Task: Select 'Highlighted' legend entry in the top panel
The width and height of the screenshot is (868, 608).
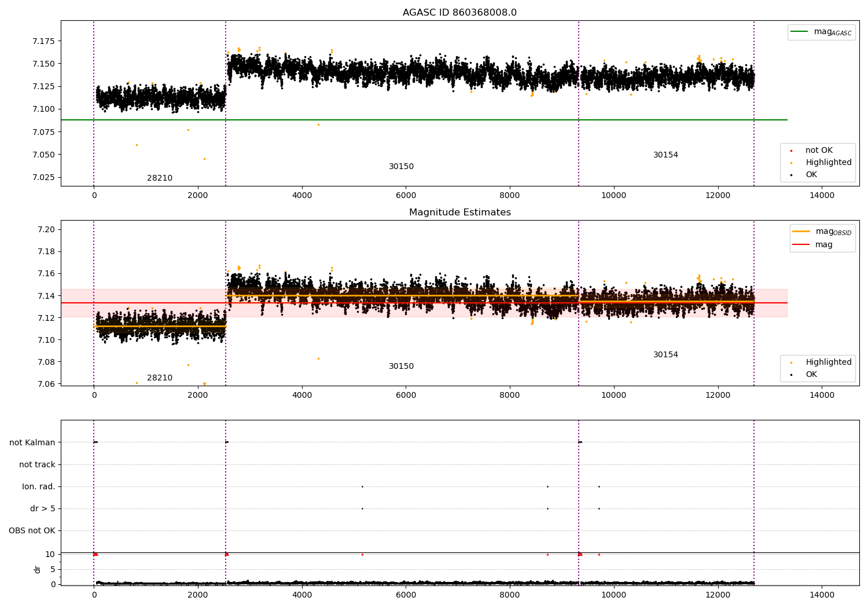Action: tap(829, 163)
